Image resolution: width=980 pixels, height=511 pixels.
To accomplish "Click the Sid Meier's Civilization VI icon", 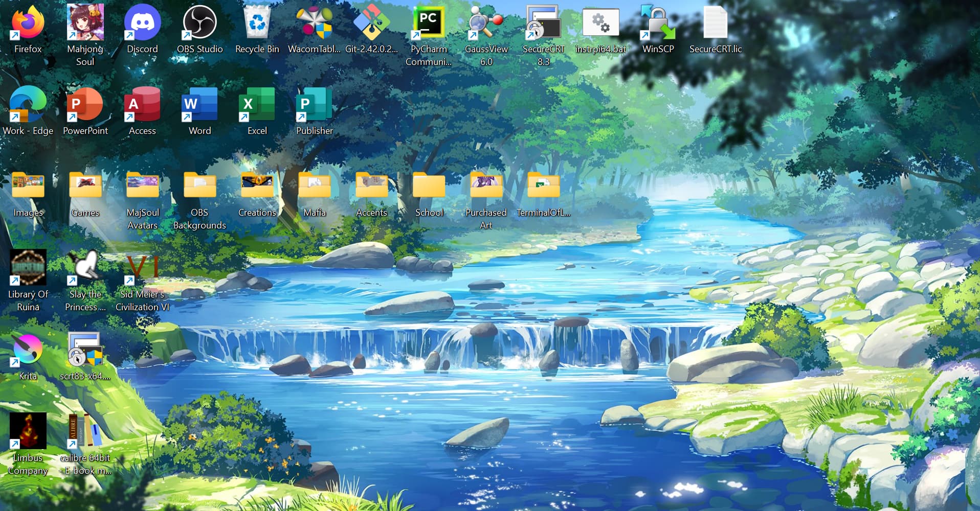I will coord(142,268).
